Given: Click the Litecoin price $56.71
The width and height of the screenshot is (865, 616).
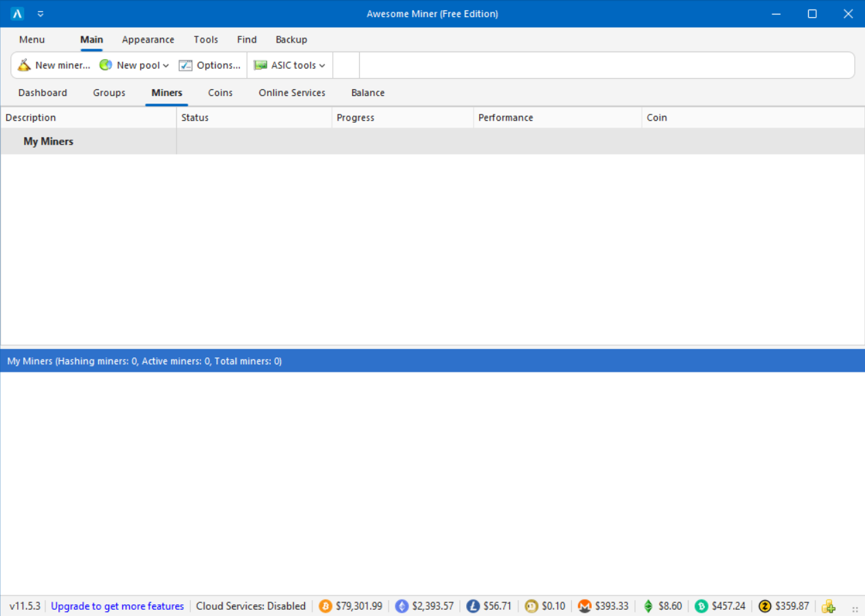Looking at the screenshot, I should (x=498, y=606).
